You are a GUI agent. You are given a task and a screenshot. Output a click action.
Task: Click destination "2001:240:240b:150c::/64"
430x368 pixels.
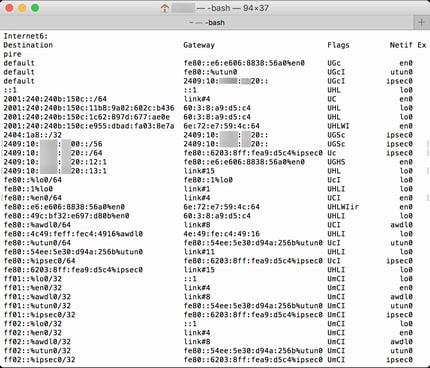(x=55, y=99)
